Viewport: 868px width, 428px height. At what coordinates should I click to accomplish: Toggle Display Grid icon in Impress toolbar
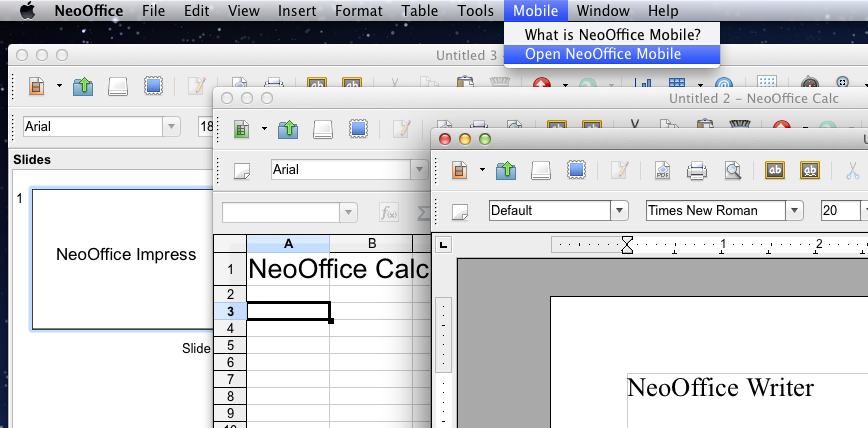click(x=767, y=82)
